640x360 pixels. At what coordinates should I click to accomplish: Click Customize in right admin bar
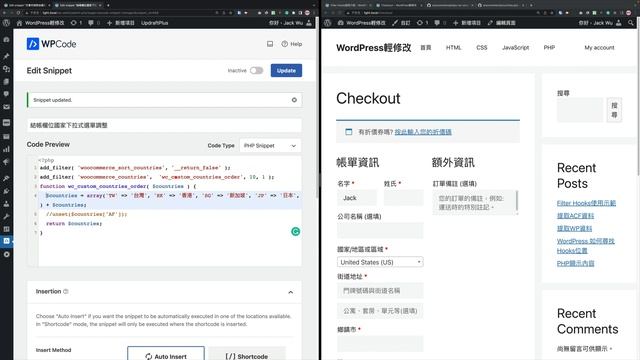click(x=401, y=23)
